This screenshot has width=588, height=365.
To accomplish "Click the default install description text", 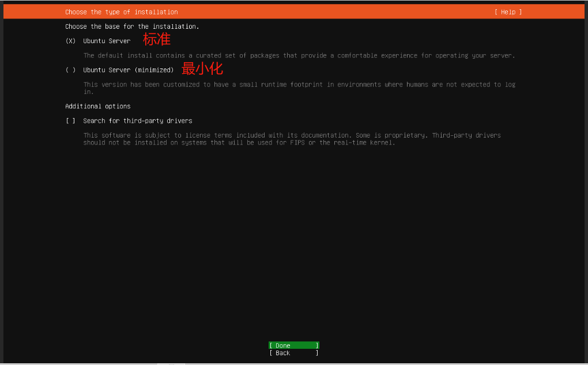I will point(299,56).
